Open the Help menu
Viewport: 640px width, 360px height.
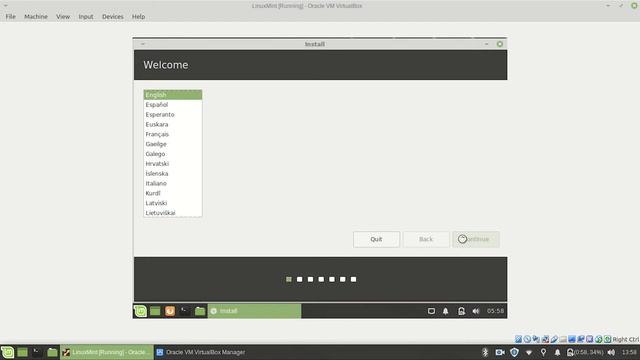(x=138, y=16)
